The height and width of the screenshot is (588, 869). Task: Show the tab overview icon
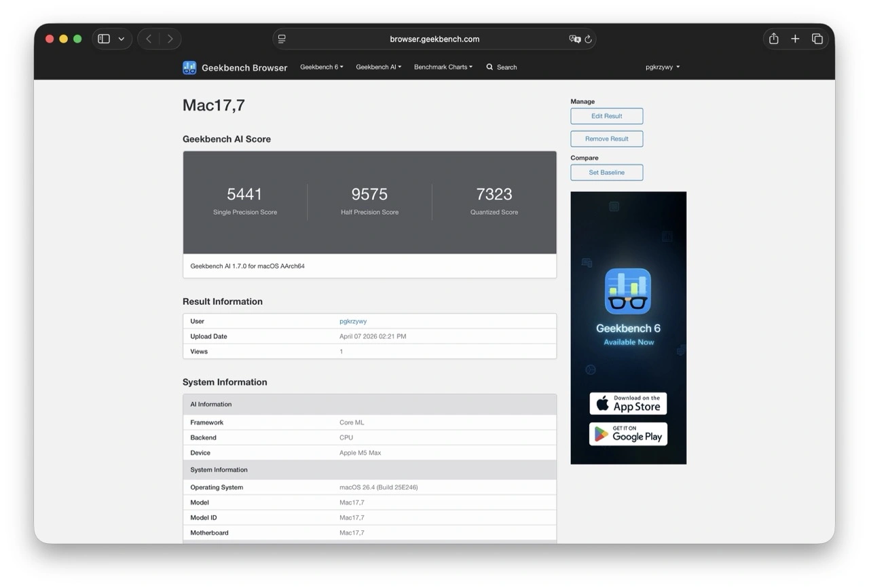[817, 39]
